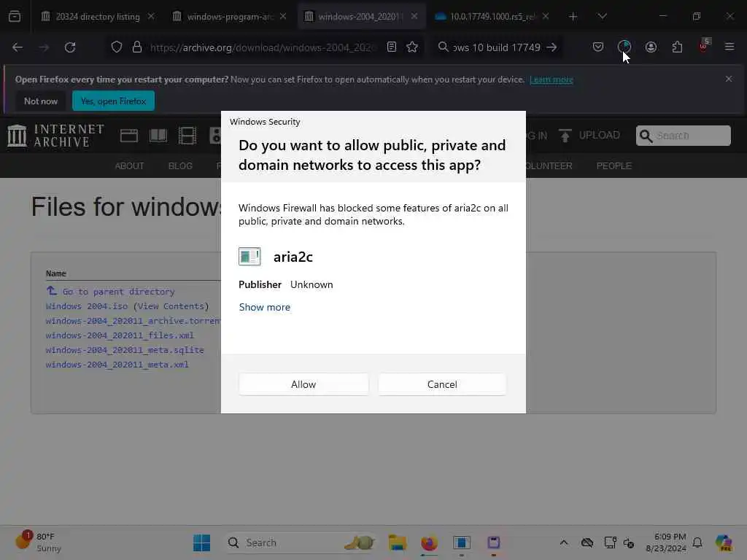Open the clock showing 6:09 PM
This screenshot has height=560, width=747.
(666, 542)
